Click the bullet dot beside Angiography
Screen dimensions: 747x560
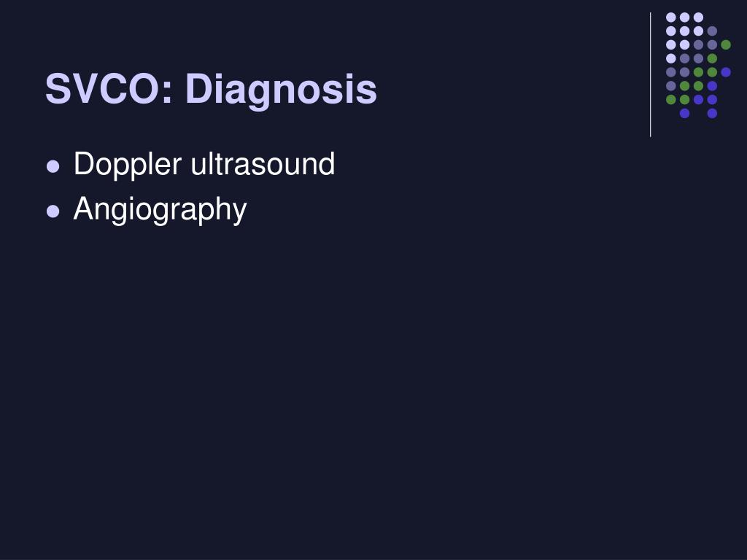53,211
